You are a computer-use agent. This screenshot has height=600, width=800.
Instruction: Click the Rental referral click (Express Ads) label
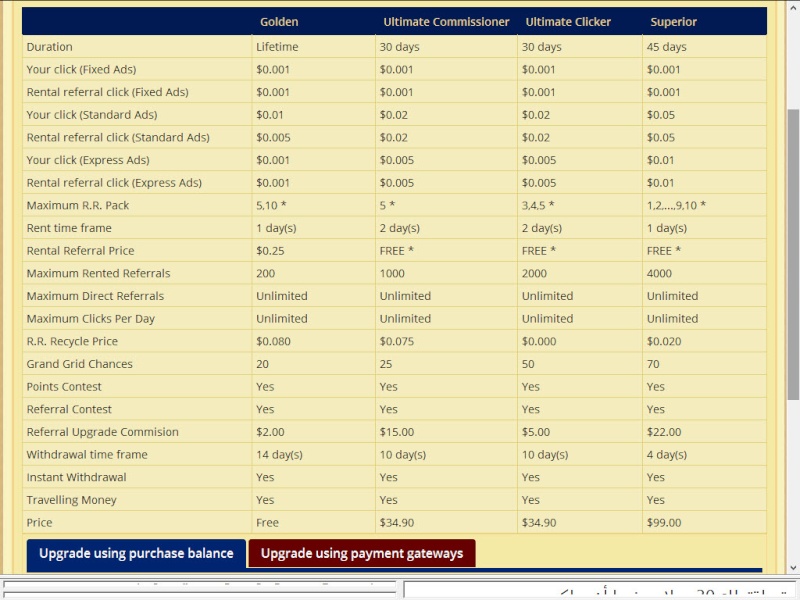tap(114, 183)
